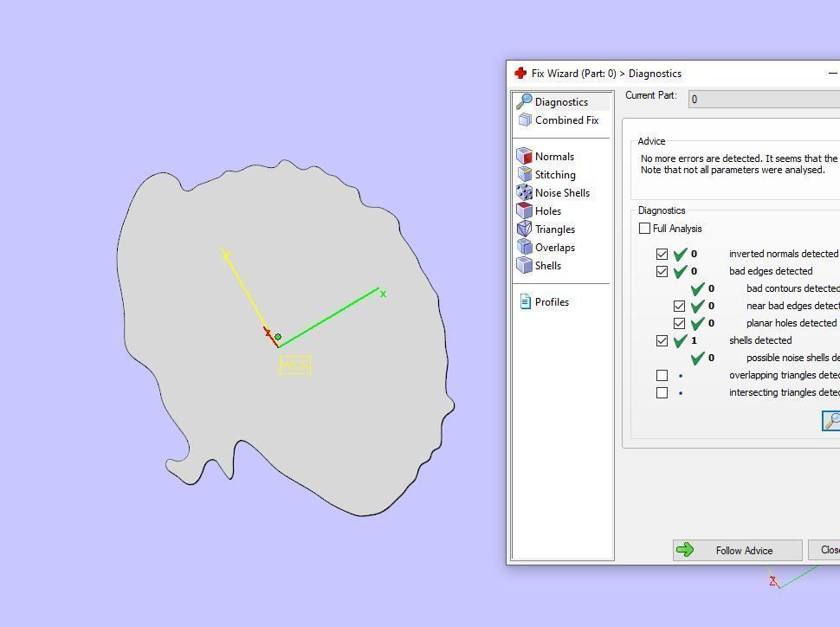Screen dimensions: 840x627
Task: Click the green X axis line
Action: click(x=328, y=319)
